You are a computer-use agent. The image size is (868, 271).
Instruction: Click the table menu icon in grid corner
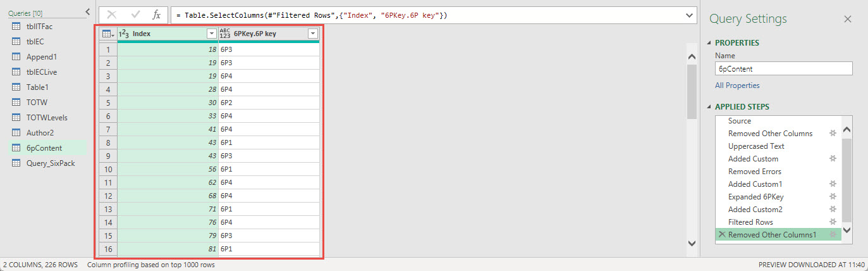tap(108, 34)
